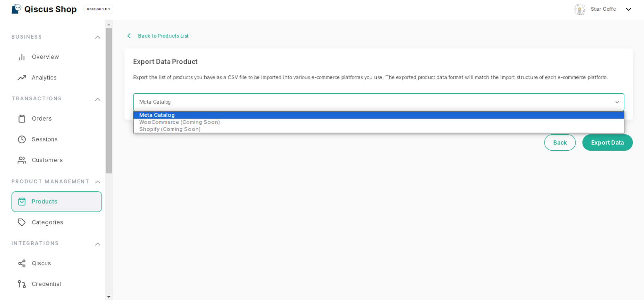Go to the Orders page
644x300 pixels.
tap(57, 119)
